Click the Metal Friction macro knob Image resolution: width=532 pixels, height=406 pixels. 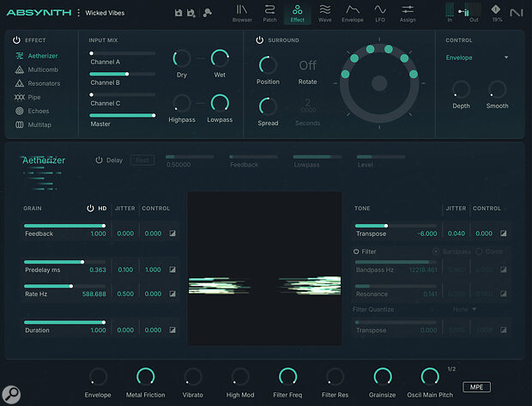pyautogui.click(x=146, y=377)
